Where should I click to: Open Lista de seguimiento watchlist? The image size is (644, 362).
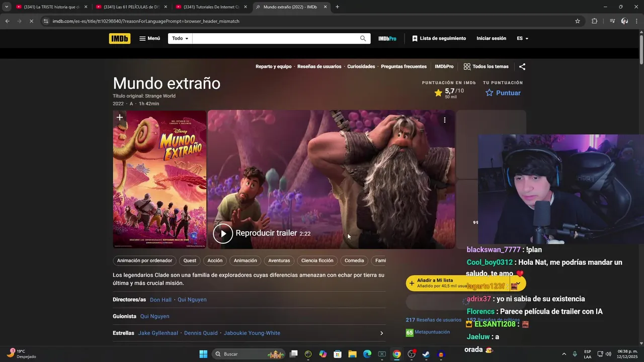(439, 38)
